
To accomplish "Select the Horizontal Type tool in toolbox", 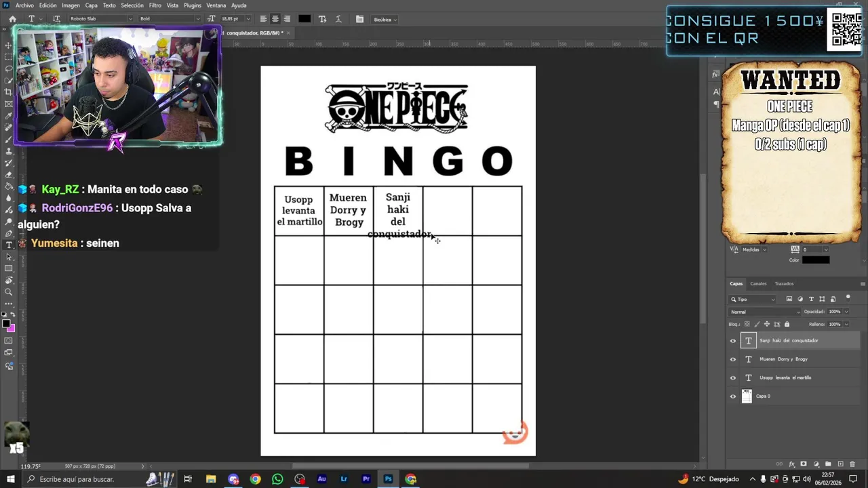I will point(9,245).
